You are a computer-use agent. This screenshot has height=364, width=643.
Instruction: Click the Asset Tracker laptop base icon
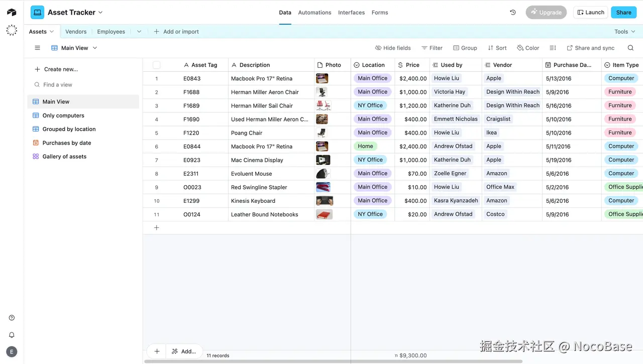click(37, 12)
